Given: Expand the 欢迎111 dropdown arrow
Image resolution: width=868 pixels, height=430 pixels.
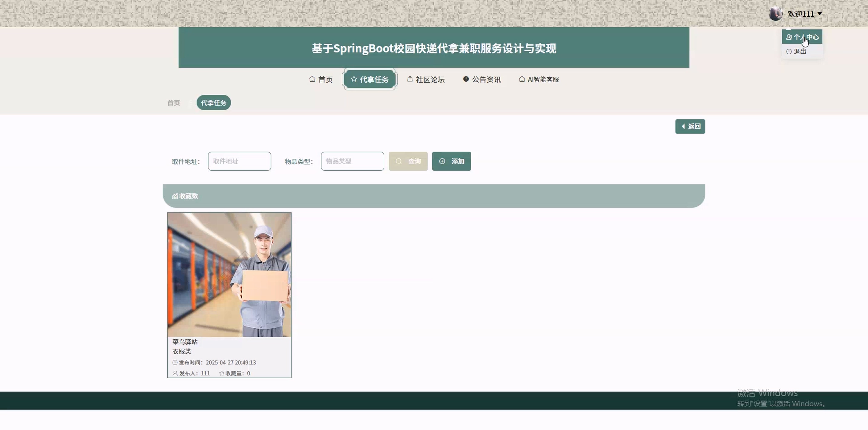Looking at the screenshot, I should click(x=820, y=14).
